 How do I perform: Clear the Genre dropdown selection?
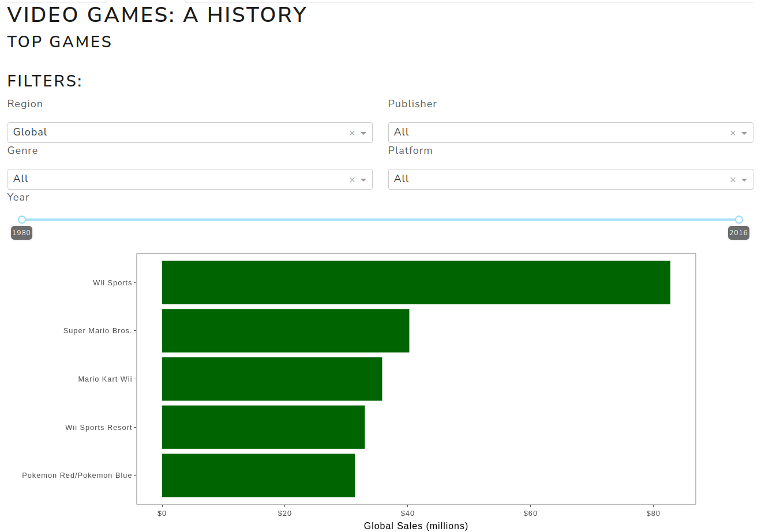[352, 180]
